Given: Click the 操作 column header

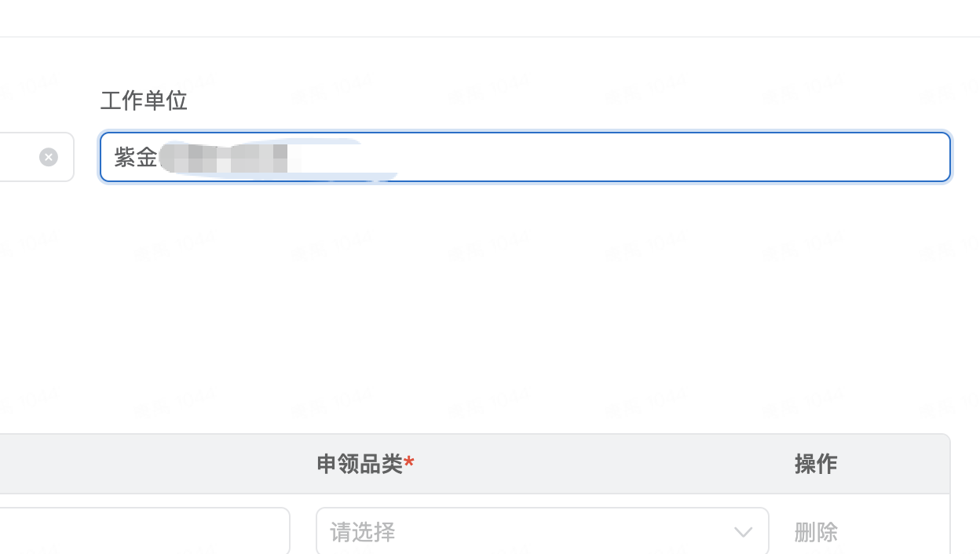Looking at the screenshot, I should (x=816, y=464).
